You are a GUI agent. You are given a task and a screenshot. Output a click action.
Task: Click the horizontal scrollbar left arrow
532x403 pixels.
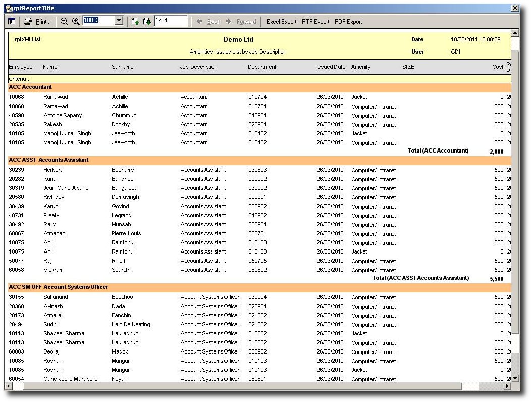tap(8, 386)
